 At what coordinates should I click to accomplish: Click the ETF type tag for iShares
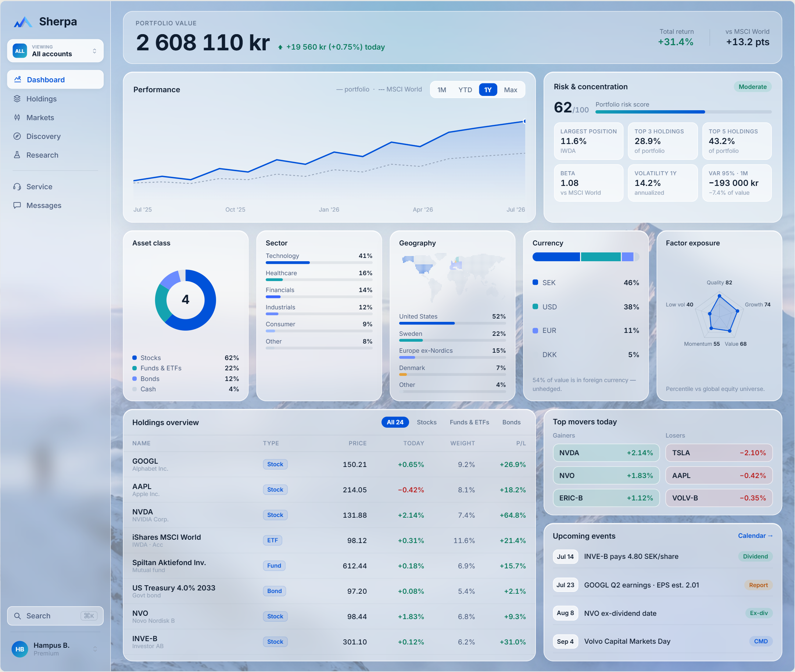pos(272,540)
